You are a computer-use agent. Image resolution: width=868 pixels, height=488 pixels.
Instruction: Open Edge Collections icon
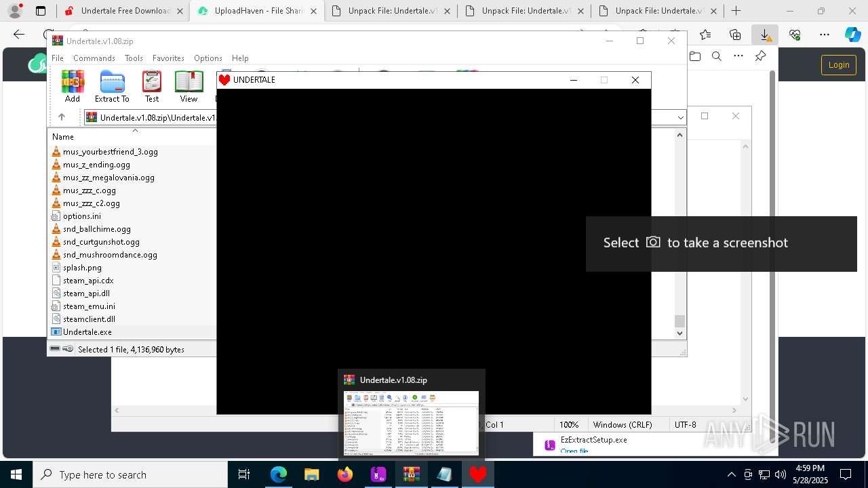click(735, 35)
